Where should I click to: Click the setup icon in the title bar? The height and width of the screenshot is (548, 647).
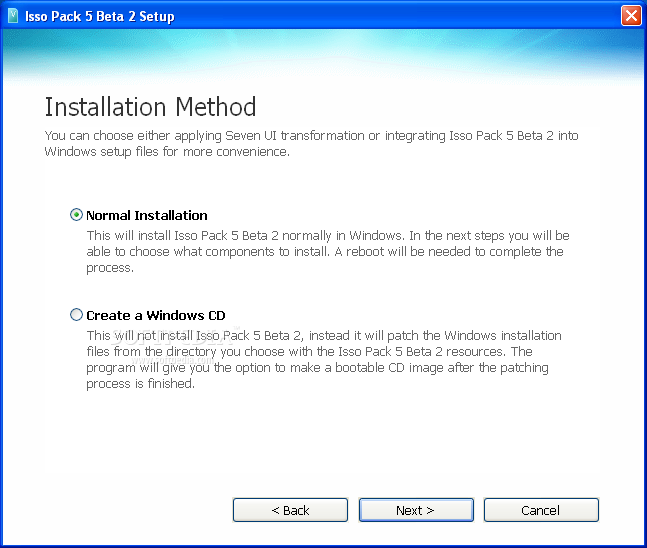click(13, 16)
